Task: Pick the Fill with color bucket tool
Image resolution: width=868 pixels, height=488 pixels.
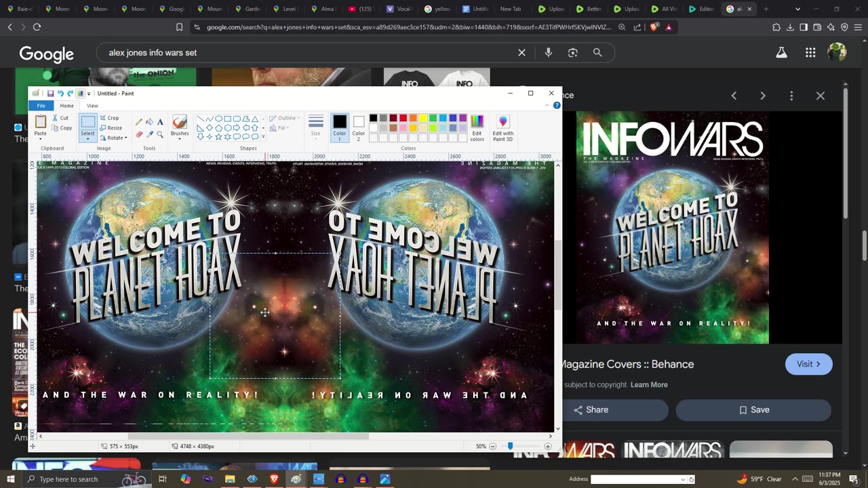Action: point(150,122)
